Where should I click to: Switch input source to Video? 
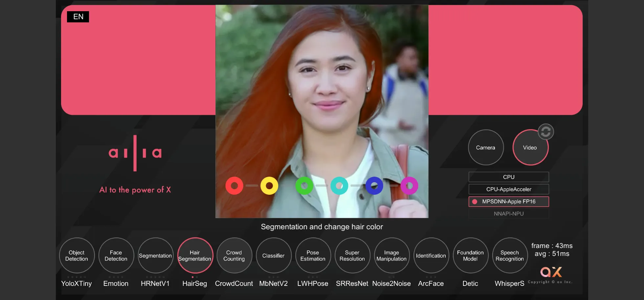[530, 147]
